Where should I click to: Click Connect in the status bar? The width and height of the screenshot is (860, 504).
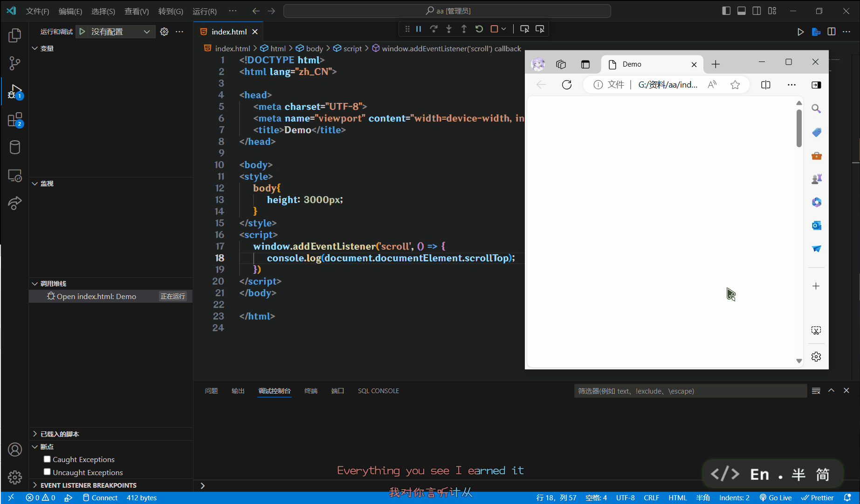tap(100, 497)
